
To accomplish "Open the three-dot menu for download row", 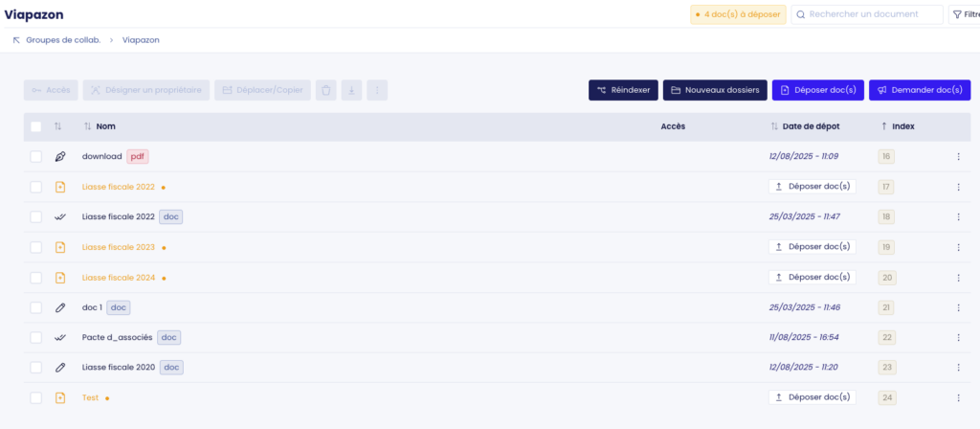I will pyautogui.click(x=958, y=157).
